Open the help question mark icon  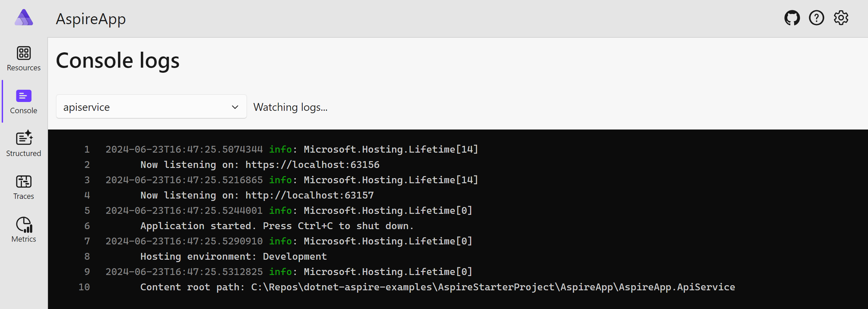point(817,18)
